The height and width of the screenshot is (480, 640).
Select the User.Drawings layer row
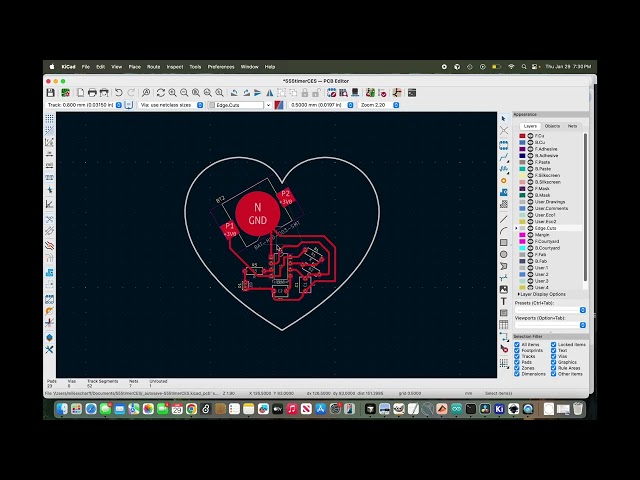pos(550,202)
